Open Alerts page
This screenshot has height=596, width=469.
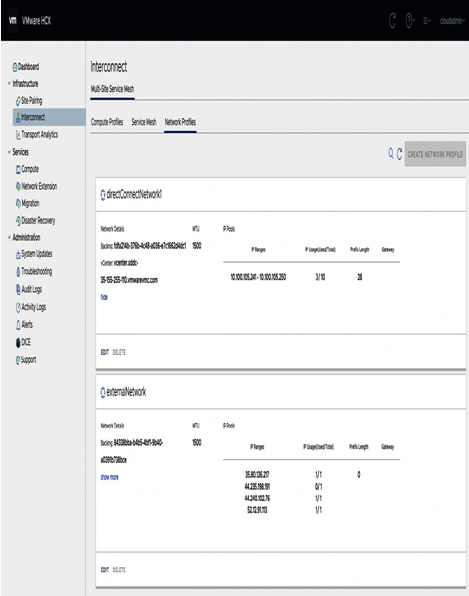pos(27,325)
